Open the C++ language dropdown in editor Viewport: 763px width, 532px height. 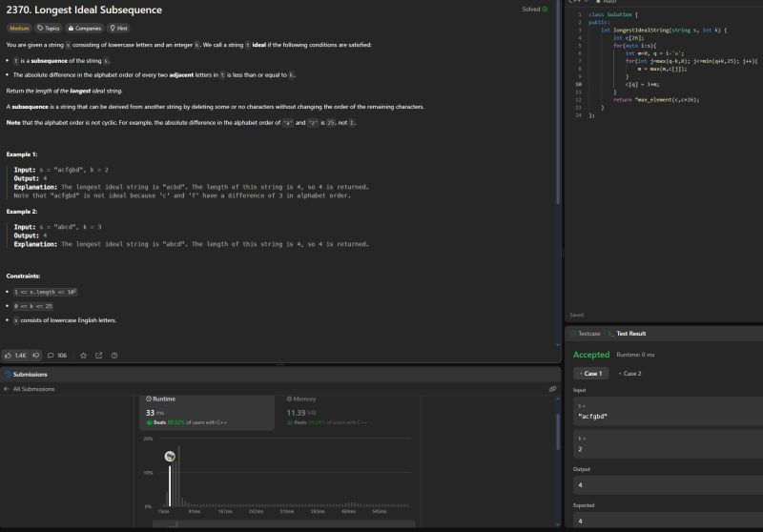click(x=579, y=2)
